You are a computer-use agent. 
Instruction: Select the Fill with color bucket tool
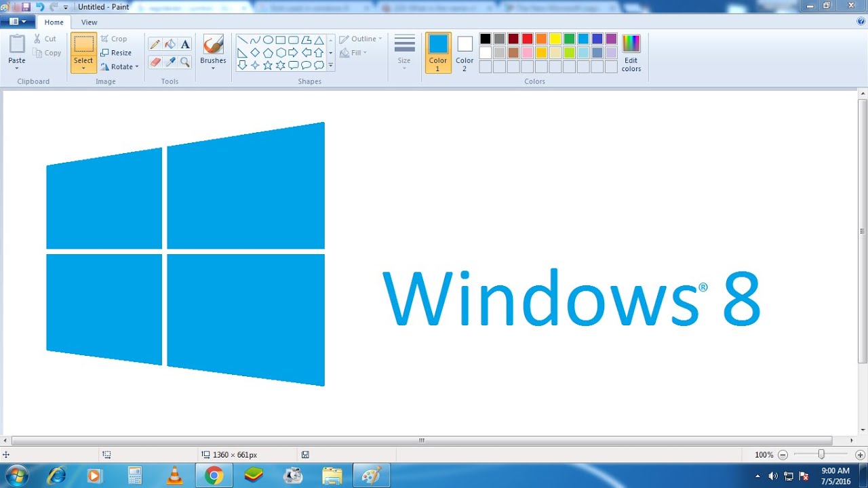coord(170,44)
